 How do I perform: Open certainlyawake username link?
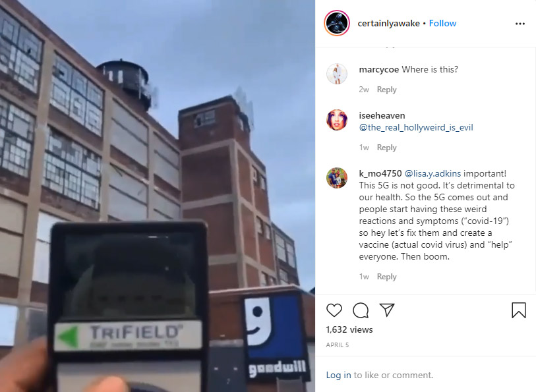(389, 23)
